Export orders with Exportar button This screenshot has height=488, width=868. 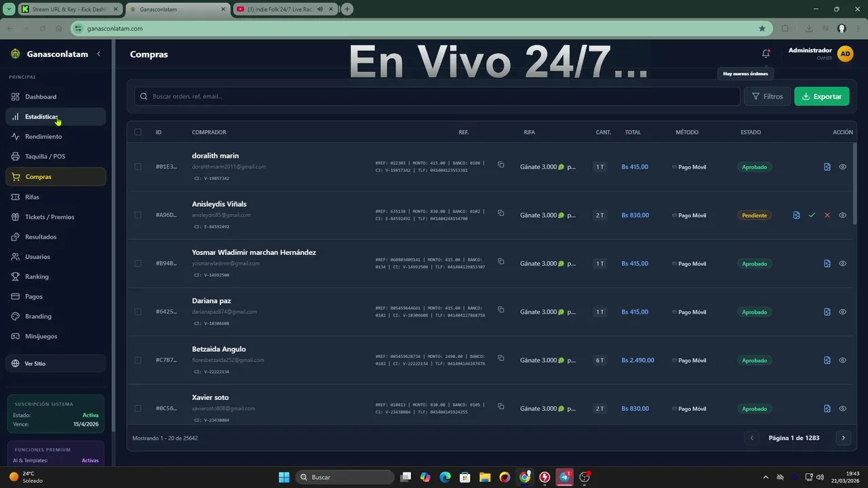tap(821, 96)
